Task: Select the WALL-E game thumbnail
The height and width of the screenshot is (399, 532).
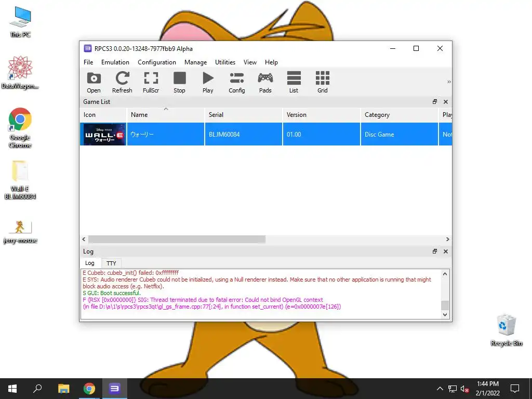Action: (x=104, y=135)
